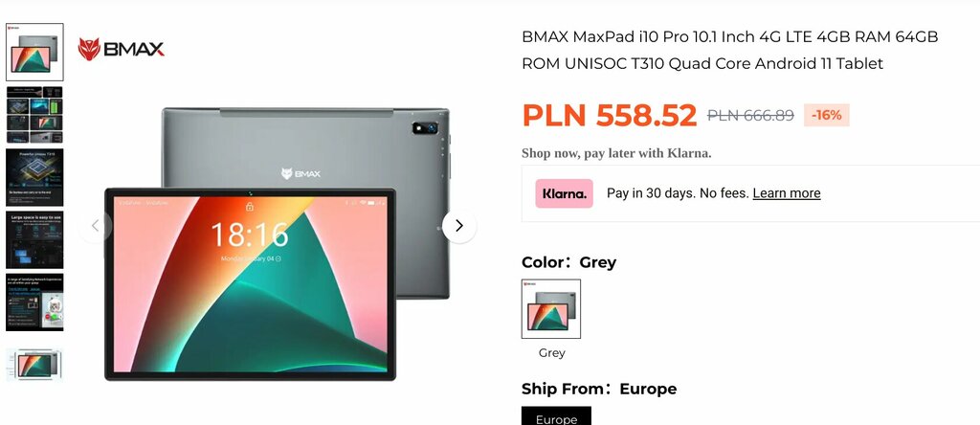Click the PLN 558.52 sale price
This screenshot has width=980, height=425.
(610, 115)
